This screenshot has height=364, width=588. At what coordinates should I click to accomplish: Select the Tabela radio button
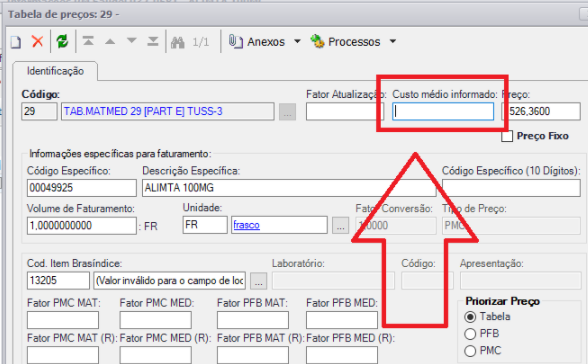coord(470,317)
